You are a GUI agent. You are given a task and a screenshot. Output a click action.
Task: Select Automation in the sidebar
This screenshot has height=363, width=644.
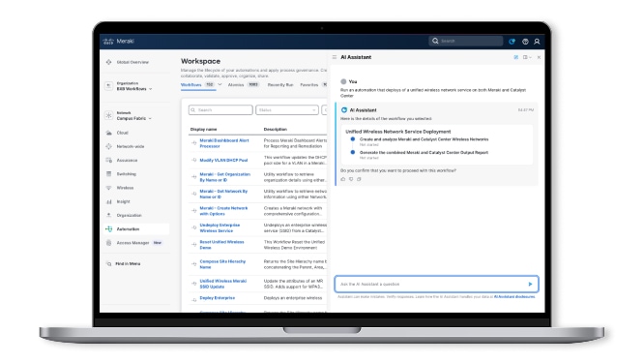pos(135,229)
